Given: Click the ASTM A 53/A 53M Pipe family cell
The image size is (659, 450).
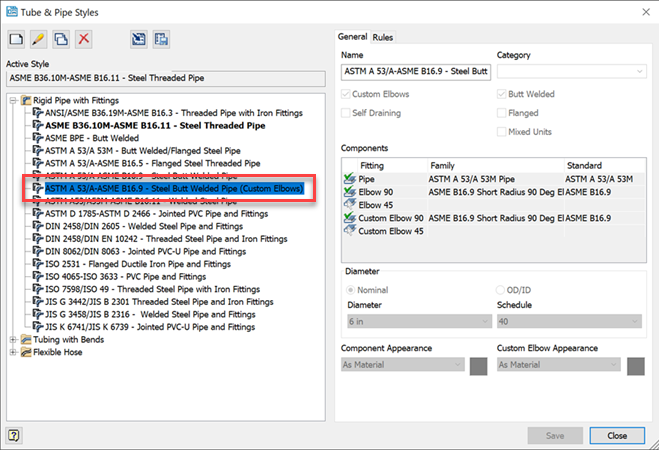Looking at the screenshot, I should [496, 179].
